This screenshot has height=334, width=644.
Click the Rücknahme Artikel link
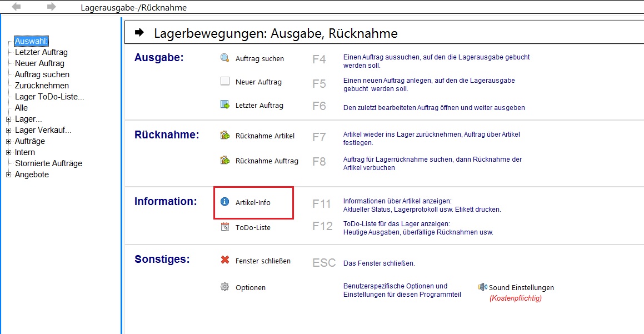click(x=265, y=136)
